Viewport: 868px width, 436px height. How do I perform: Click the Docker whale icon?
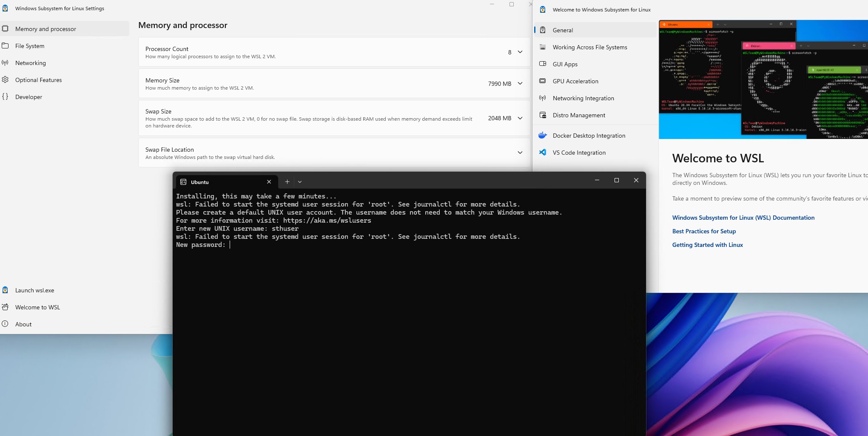[543, 136]
